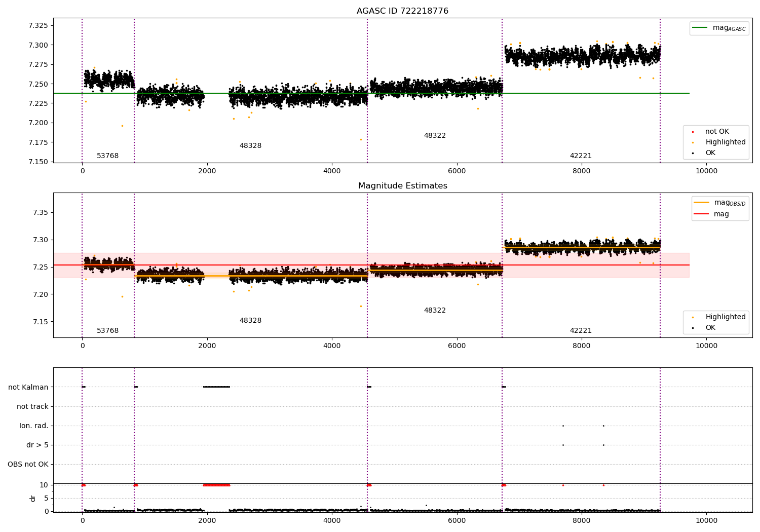The height and width of the screenshot is (532, 760).
Task: Click the 7.200 tick label
Action: (39, 123)
